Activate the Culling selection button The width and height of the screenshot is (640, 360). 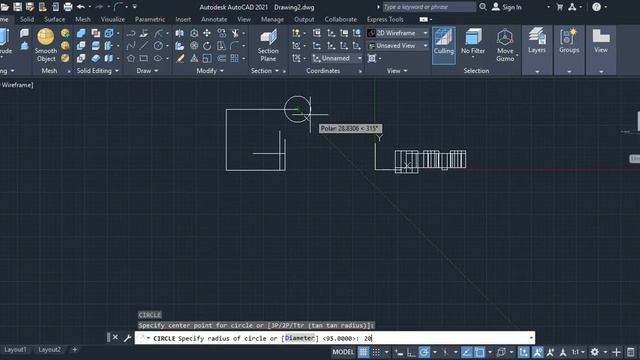click(x=443, y=45)
